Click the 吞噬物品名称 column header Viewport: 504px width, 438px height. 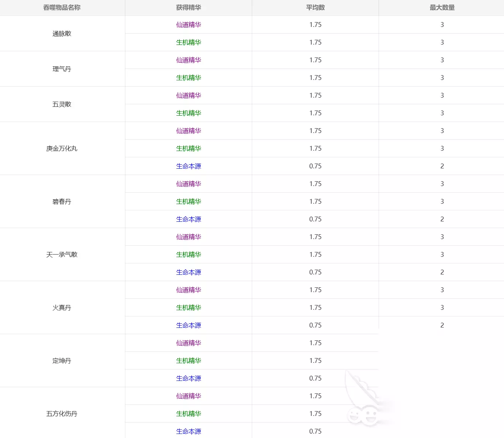62,8
